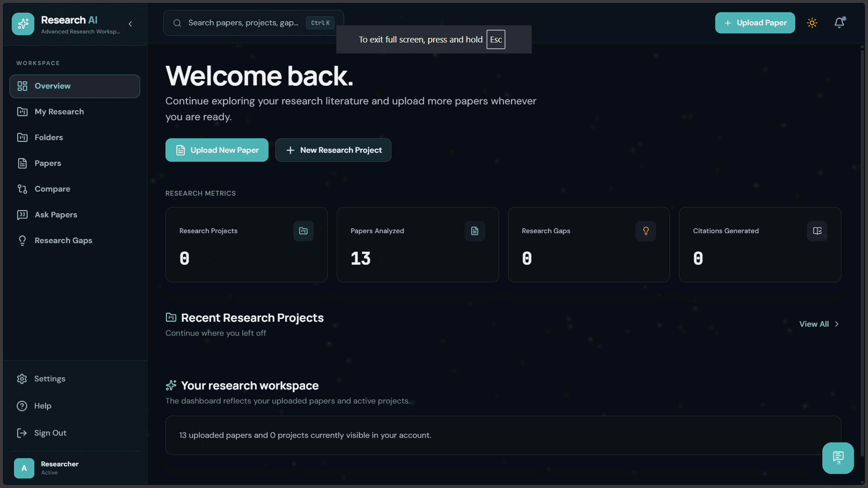Click the search papers input field
The image size is (868, 488).
(253, 23)
